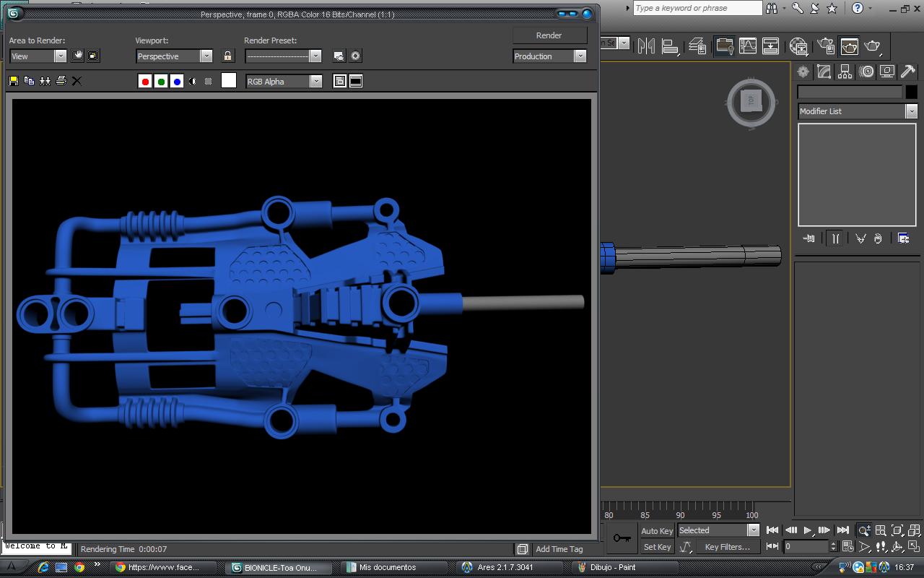Click the white color swatch in render toolbar
Viewport: 924px width, 578px height.
pyautogui.click(x=229, y=81)
